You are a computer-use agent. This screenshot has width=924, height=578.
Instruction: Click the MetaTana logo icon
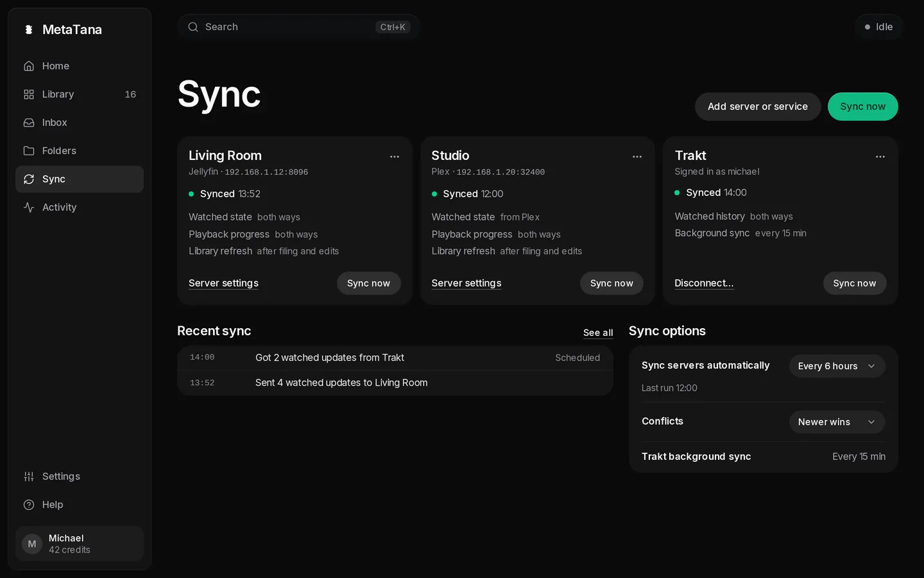(x=29, y=30)
